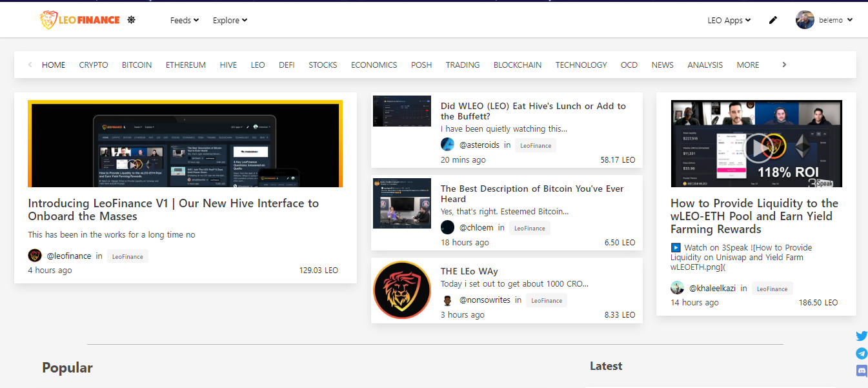Click the @nonsowrites author avatar
Screen dimensions: 868x388
tap(447, 300)
